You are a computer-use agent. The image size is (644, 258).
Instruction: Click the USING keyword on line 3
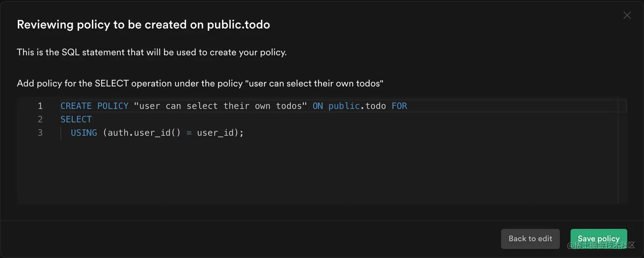[83, 133]
